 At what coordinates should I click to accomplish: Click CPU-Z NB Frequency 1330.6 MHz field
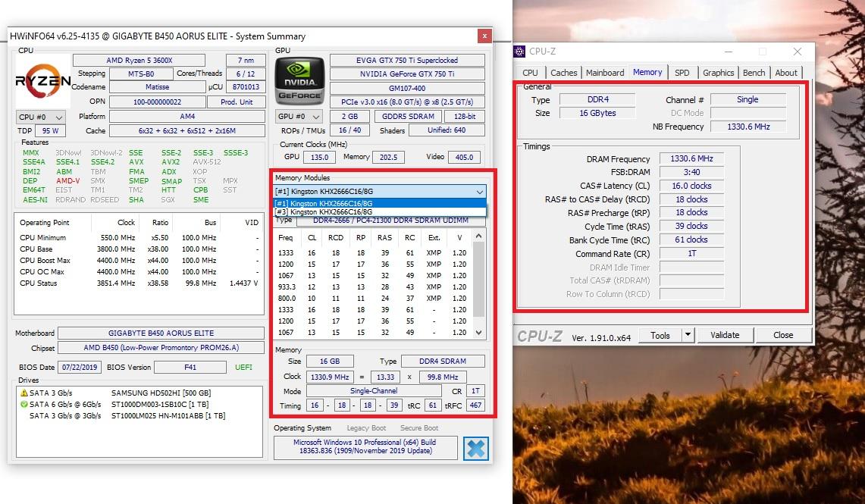point(748,127)
